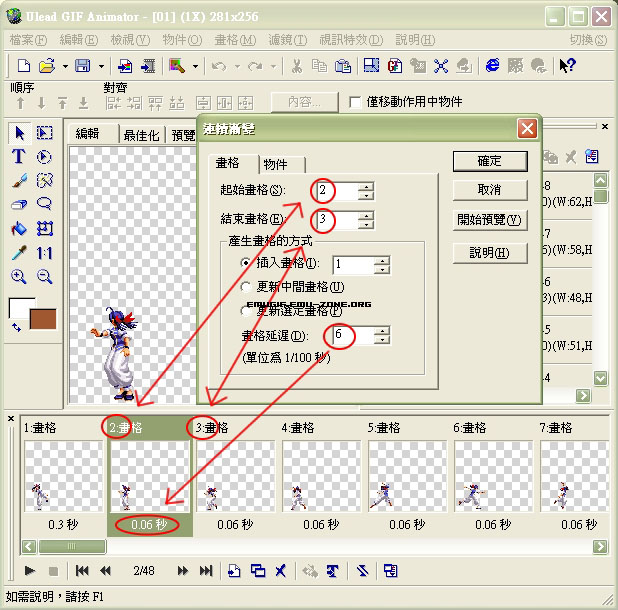Click the Duplicate frame icon
Viewport: 618px width, 610px height.
tap(258, 570)
